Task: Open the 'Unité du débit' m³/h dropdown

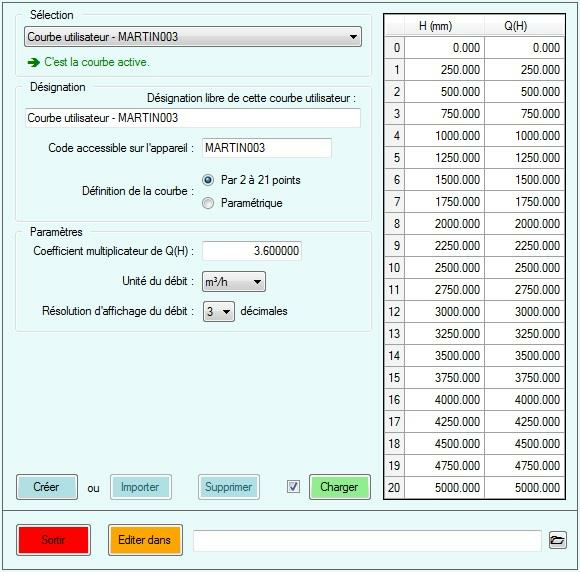Action: [233, 282]
